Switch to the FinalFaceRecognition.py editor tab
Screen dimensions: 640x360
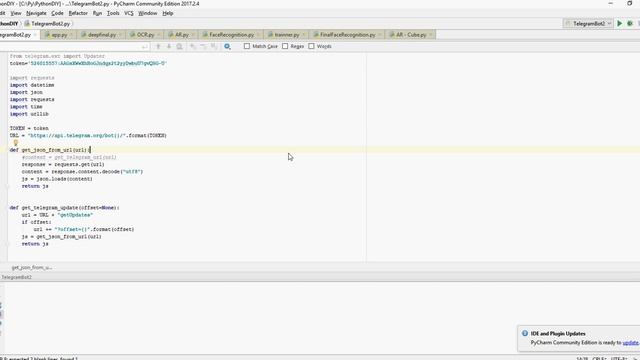(347, 35)
